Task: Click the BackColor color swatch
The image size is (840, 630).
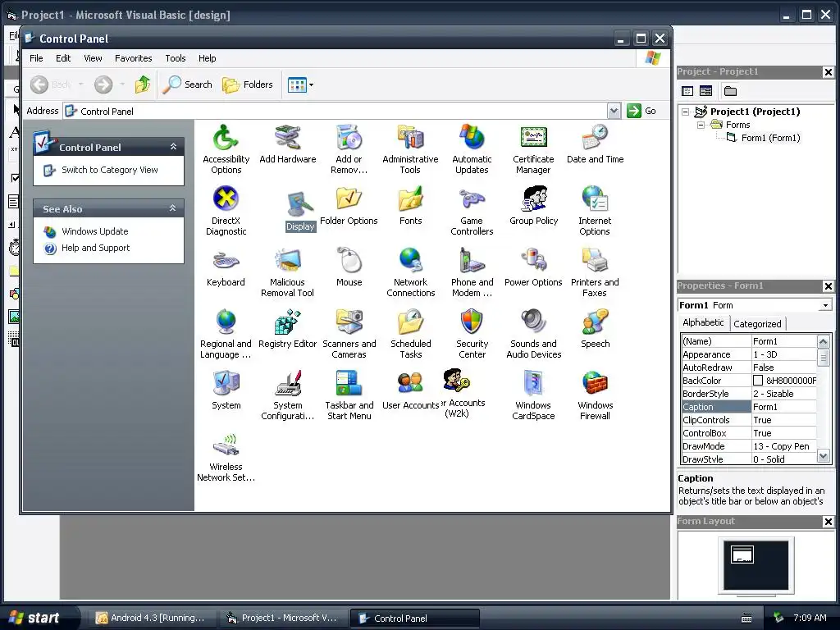Action: tap(757, 381)
